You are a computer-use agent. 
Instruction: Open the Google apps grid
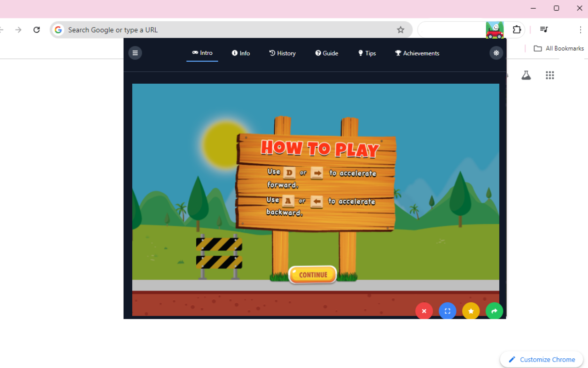click(550, 75)
